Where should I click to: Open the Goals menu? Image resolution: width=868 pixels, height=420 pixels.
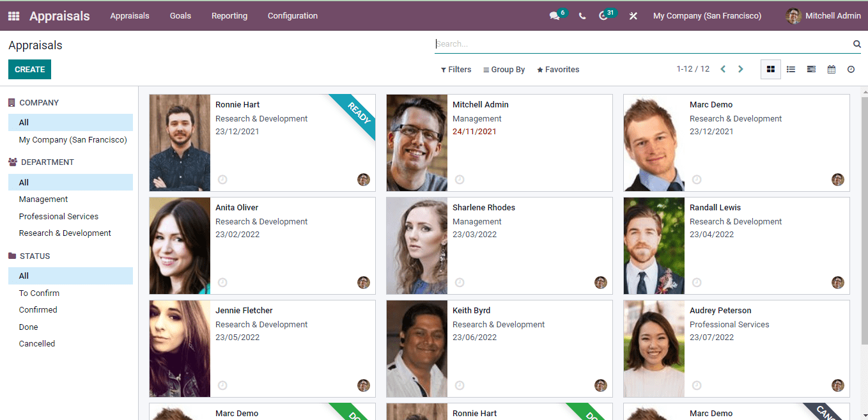pos(180,16)
